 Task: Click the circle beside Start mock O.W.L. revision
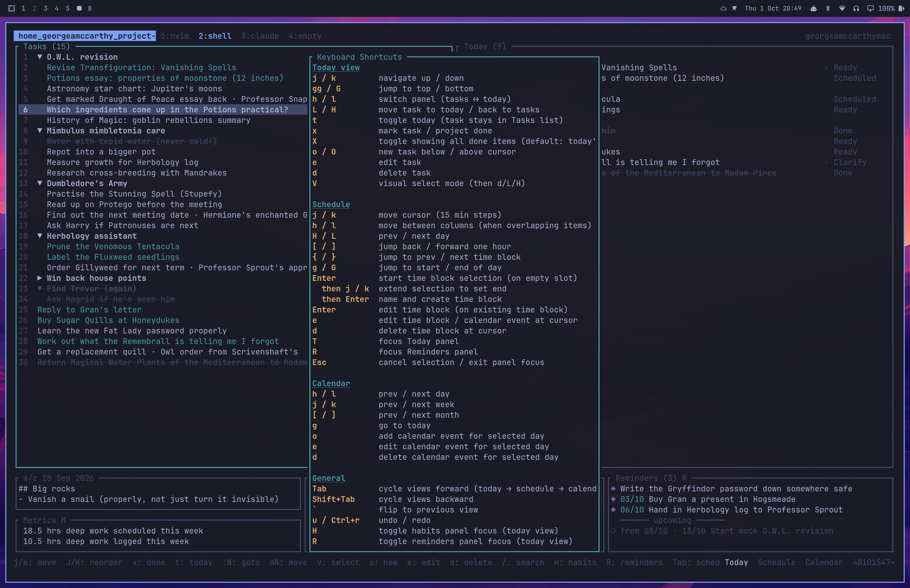pos(613,531)
